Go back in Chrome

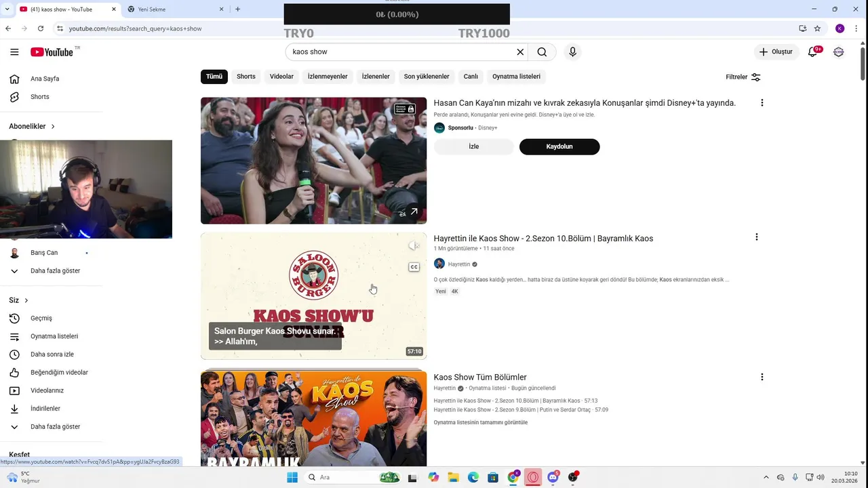[8, 28]
